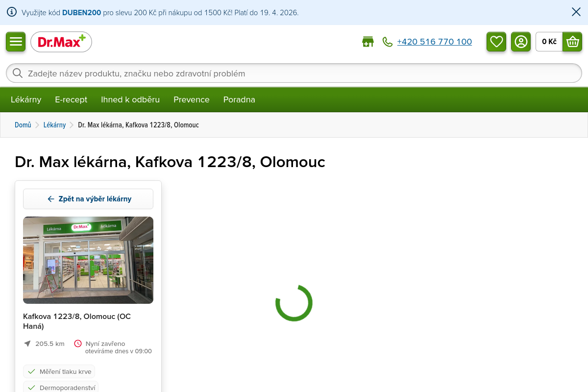
Task: Open the pharmacy storefront photo
Action: point(88,260)
